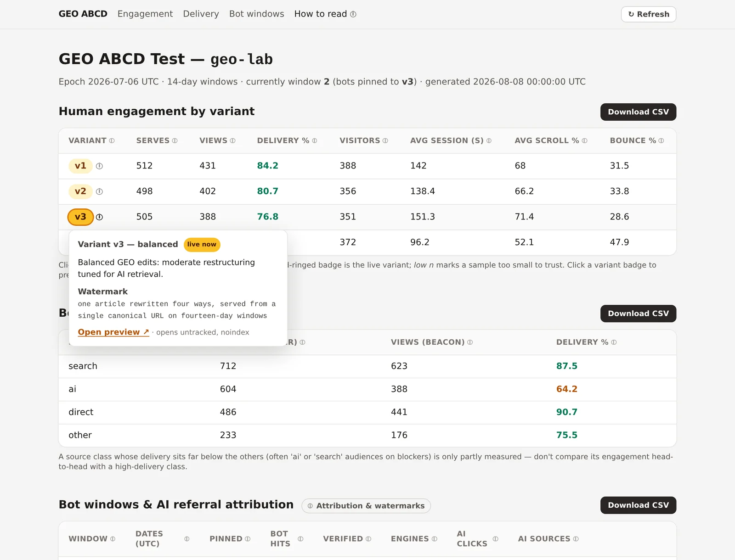Click info icon beside DATES (UTC) header
The height and width of the screenshot is (560, 735).
[x=187, y=539]
